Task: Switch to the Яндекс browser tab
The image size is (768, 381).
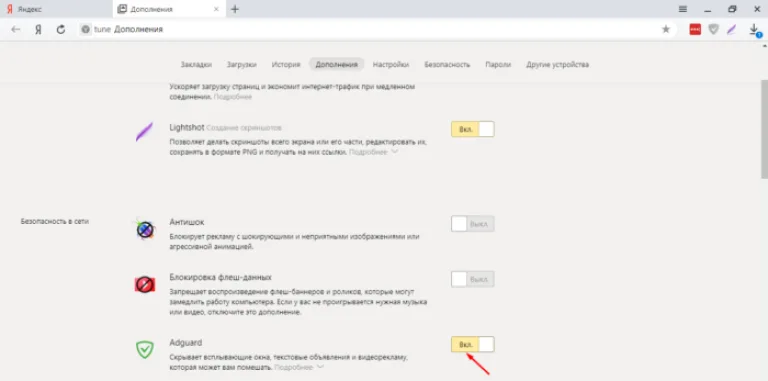Action: pyautogui.click(x=56, y=9)
